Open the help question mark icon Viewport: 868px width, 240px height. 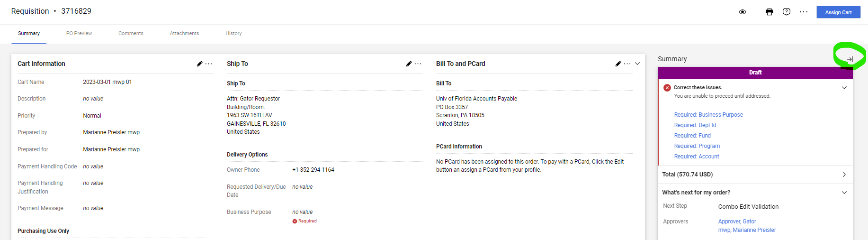coord(787,12)
